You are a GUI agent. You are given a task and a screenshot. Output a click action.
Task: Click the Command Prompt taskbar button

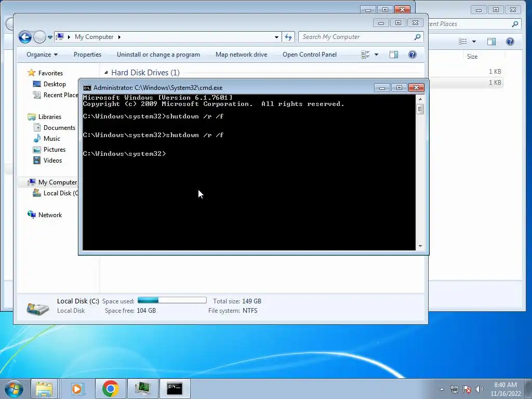point(175,389)
